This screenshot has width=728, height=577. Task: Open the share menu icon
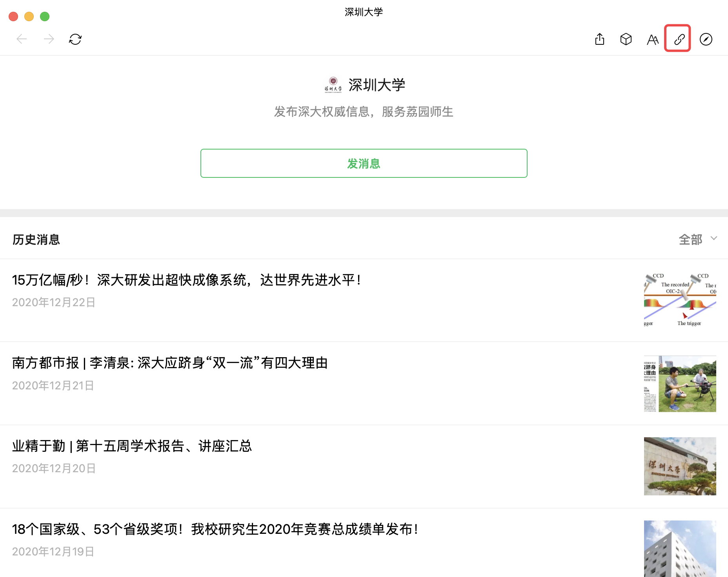(x=599, y=39)
